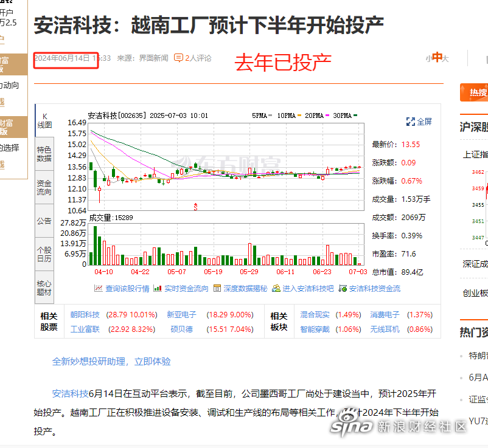Screen dimensions: 488x448
Task: Click 全新妙想投研助理，立即体验 link
Action: pyautogui.click(x=111, y=362)
